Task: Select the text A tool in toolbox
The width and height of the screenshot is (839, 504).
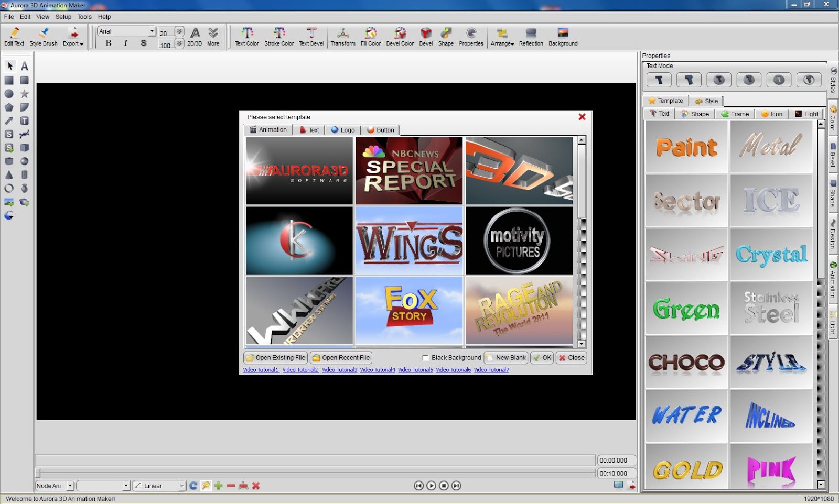Action: coord(25,66)
